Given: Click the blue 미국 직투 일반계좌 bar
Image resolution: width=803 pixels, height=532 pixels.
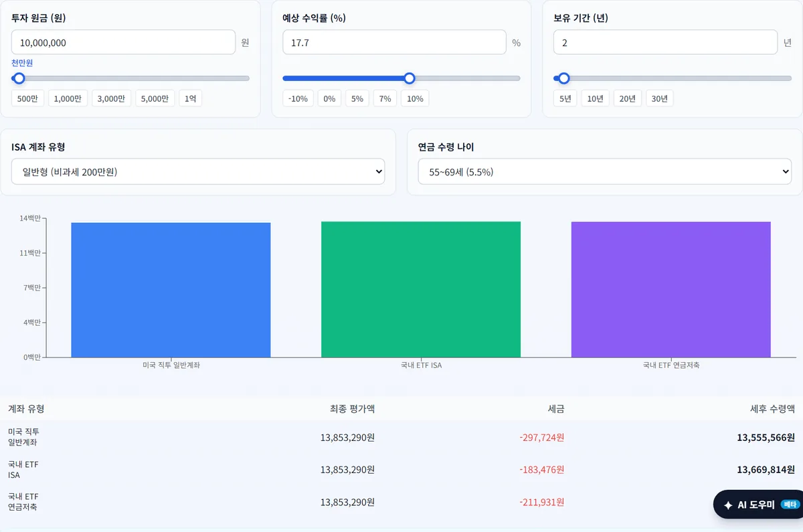Looking at the screenshot, I should [171, 290].
